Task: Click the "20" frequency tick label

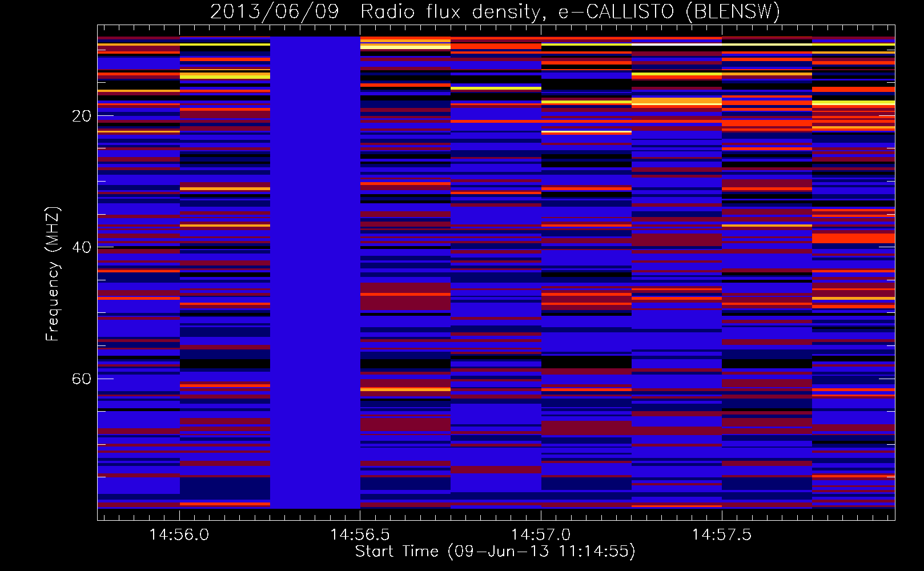Action: [x=82, y=116]
